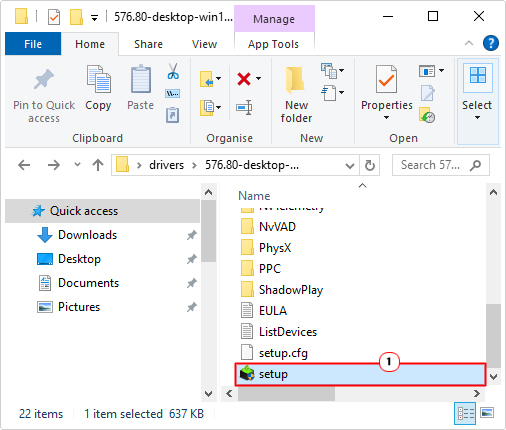Viewport: 506px width, 430px height.
Task: Switch to the View ribbon tab
Action: click(x=204, y=44)
